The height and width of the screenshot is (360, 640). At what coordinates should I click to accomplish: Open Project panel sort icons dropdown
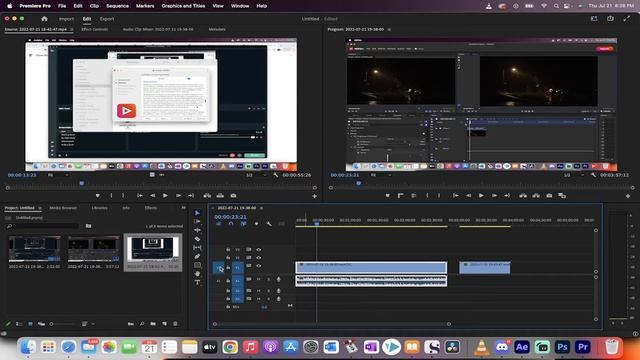[87, 324]
